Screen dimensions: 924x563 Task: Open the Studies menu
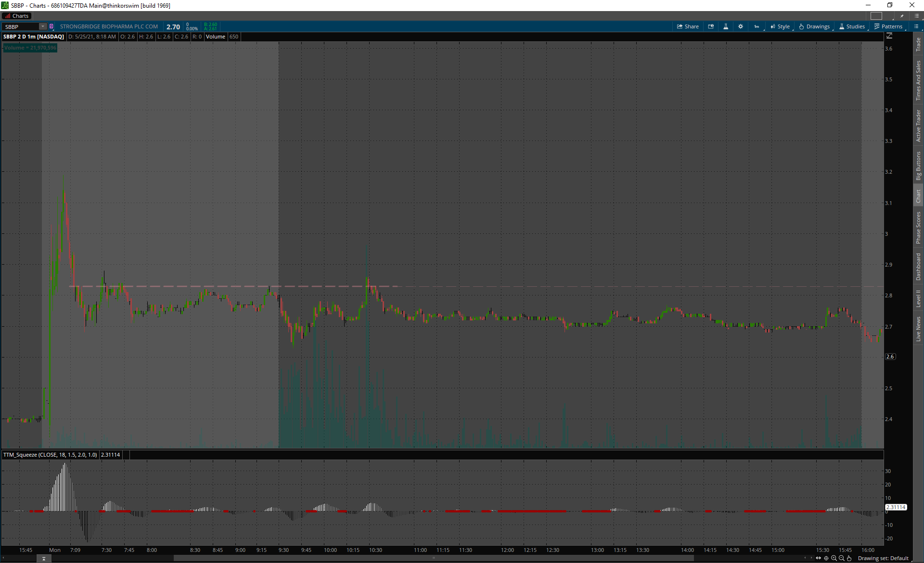852,26
